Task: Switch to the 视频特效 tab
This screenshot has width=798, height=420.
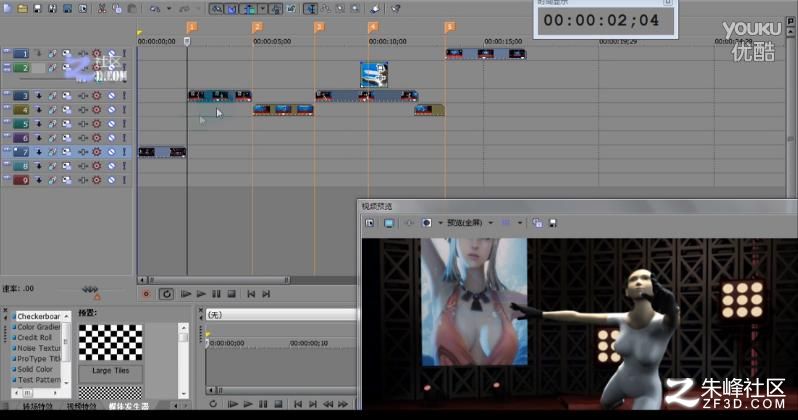Action: pyautogui.click(x=81, y=406)
